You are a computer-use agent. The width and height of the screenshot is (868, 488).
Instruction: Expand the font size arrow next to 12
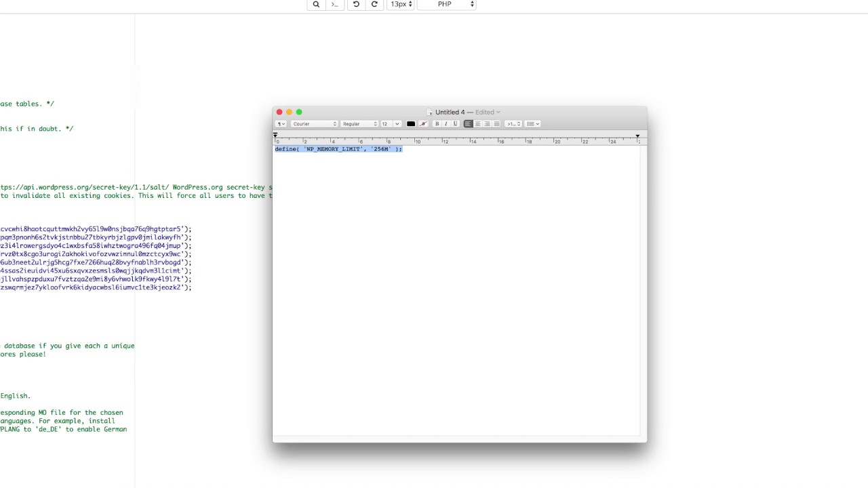tap(397, 124)
